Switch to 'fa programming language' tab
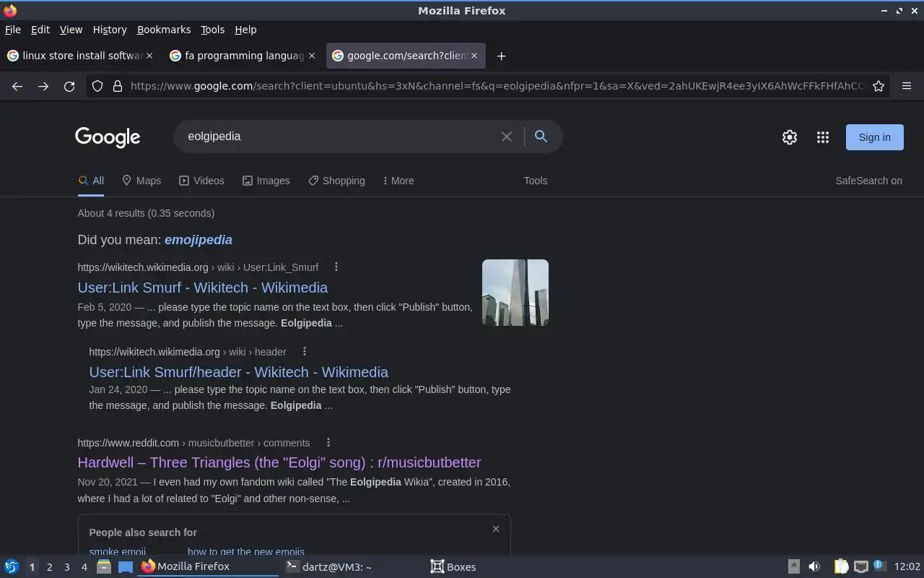Screen dimensions: 924x578 click(x=242, y=56)
